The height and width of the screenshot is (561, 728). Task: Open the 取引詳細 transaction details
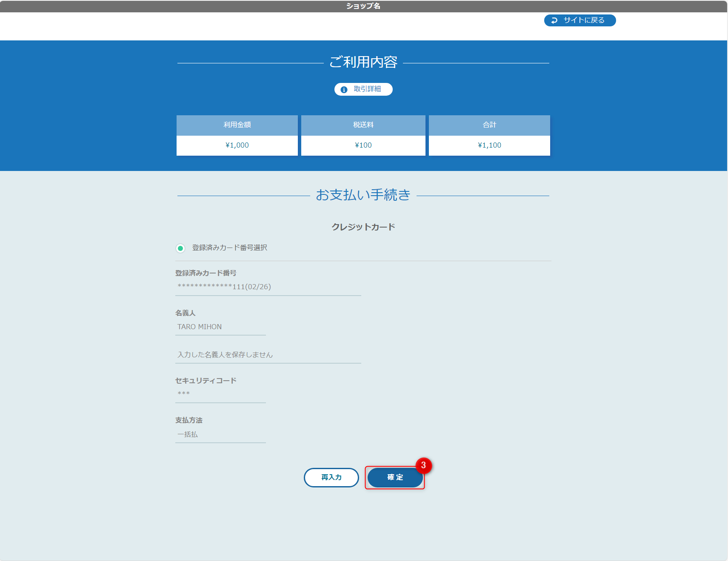(363, 89)
